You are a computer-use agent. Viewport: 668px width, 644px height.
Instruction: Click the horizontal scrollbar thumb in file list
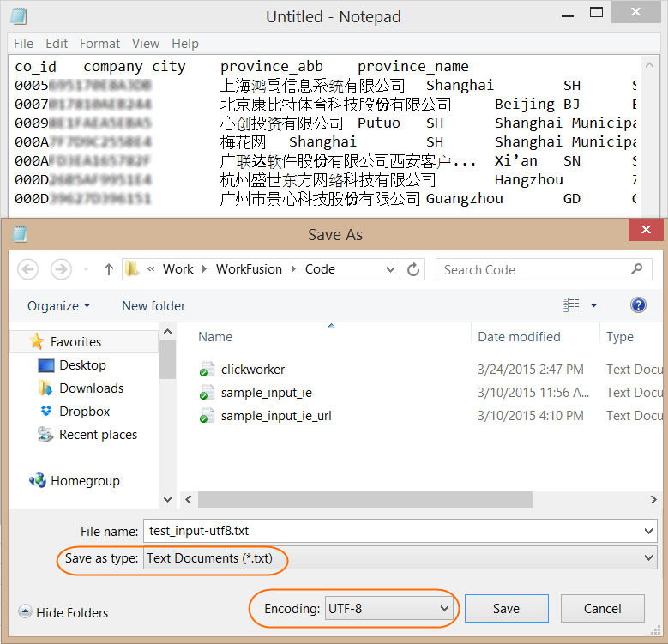365,499
